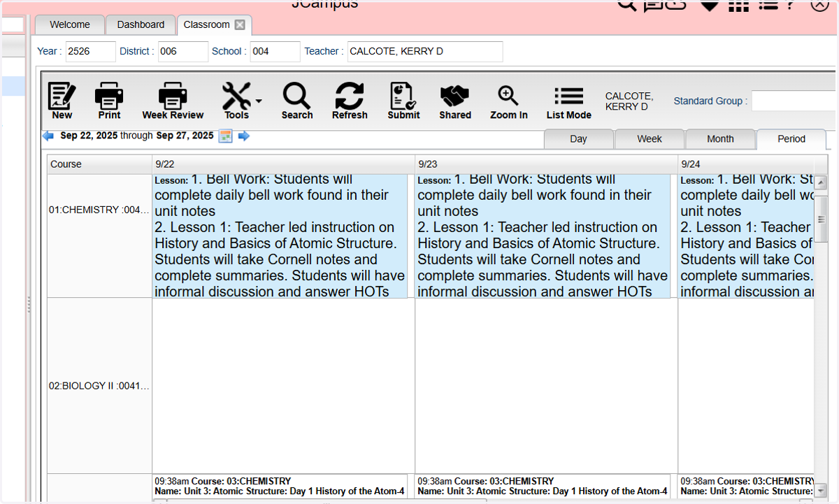Switch to Day view tab

[x=578, y=139]
